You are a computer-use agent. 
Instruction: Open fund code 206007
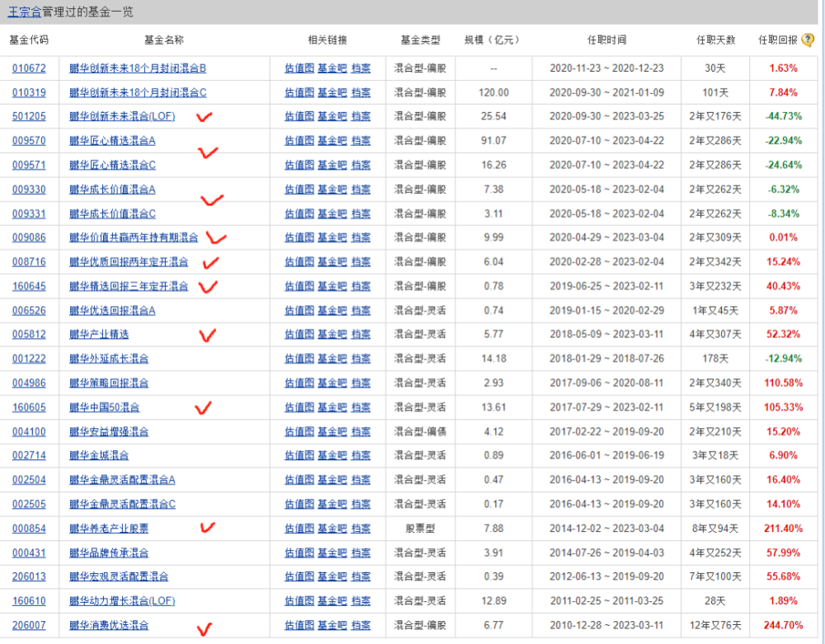coord(29,625)
